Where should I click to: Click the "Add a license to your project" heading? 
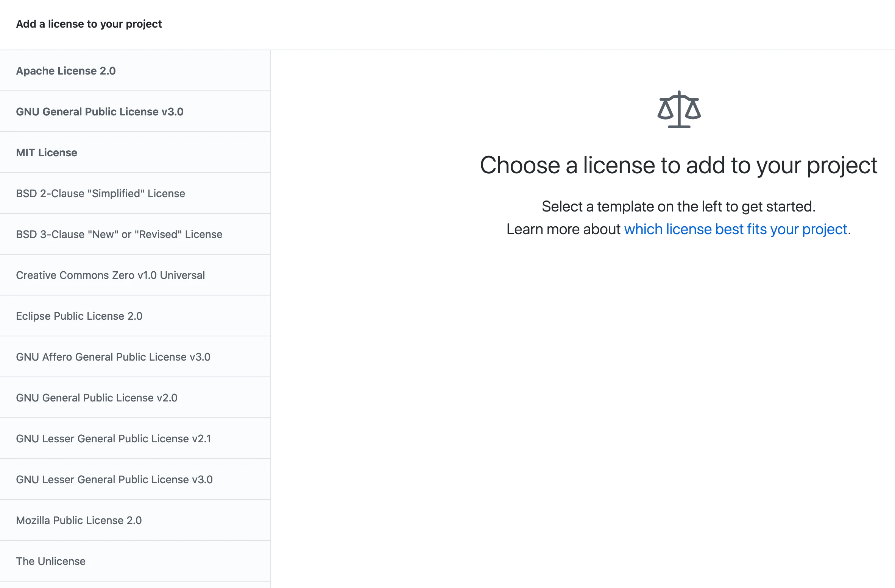[89, 24]
